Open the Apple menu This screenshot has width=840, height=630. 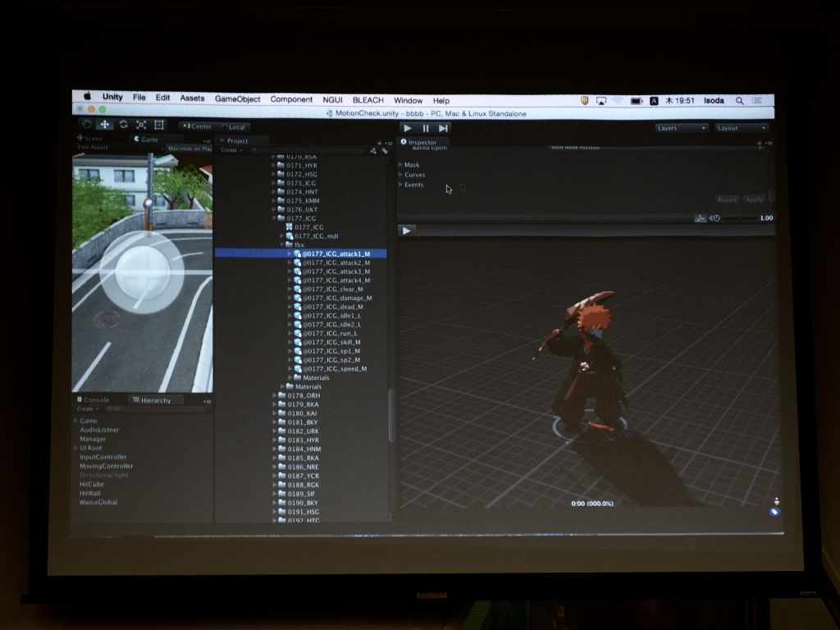87,97
